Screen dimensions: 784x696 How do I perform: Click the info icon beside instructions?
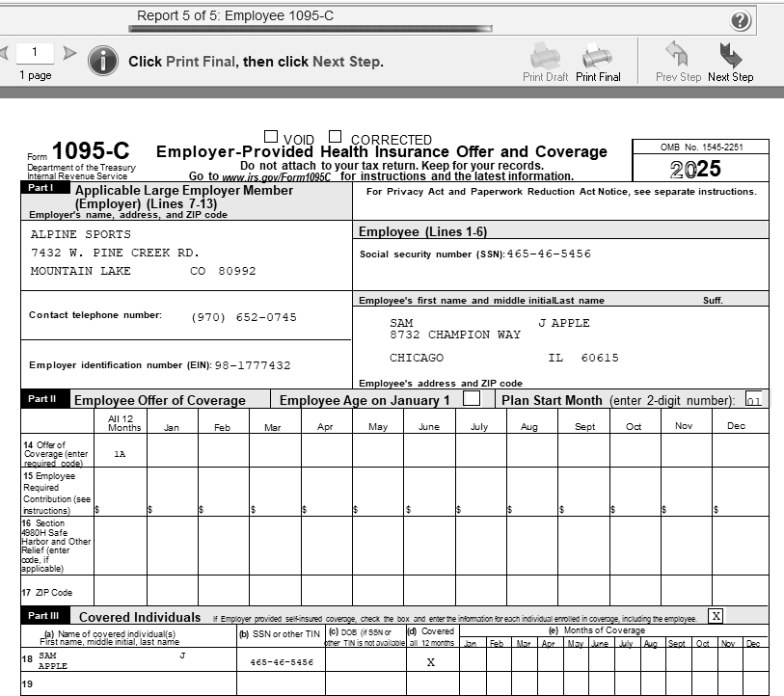102,61
